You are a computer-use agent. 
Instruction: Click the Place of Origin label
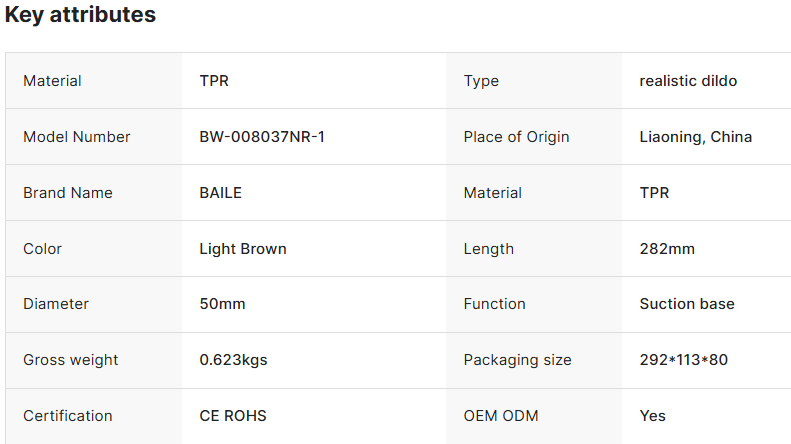(516, 137)
